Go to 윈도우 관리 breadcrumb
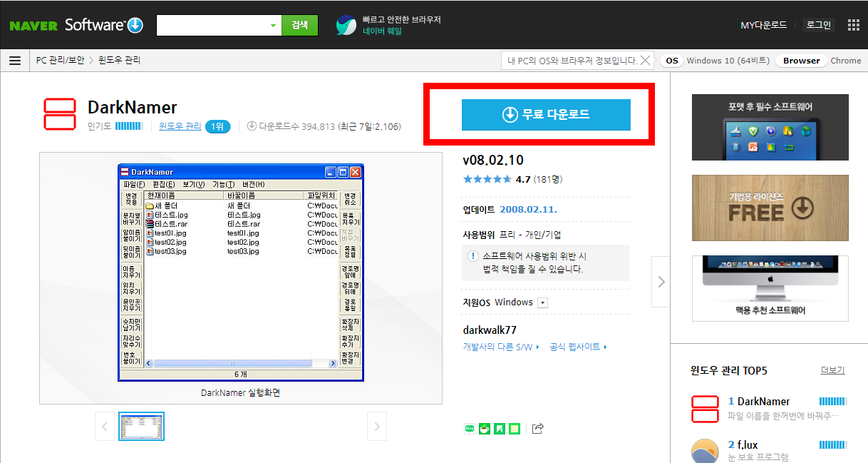 [120, 61]
